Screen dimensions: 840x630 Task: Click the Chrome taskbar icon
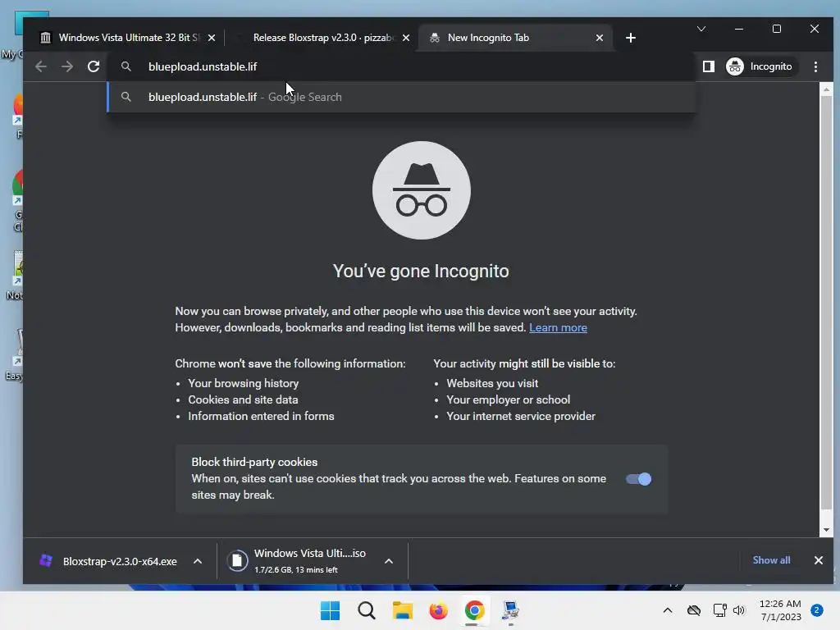[475, 610]
